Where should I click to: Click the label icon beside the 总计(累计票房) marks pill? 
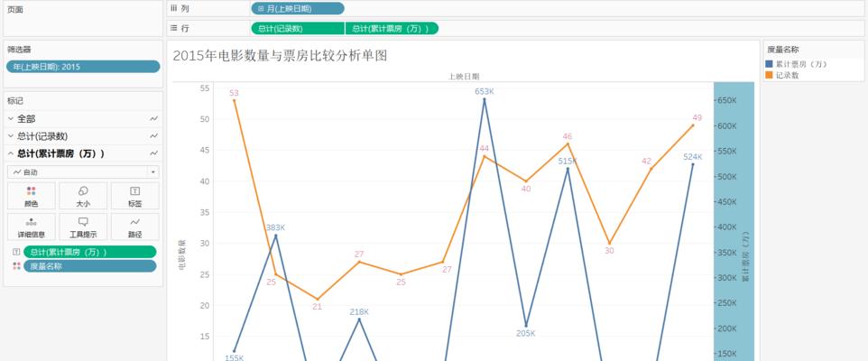coord(16,252)
